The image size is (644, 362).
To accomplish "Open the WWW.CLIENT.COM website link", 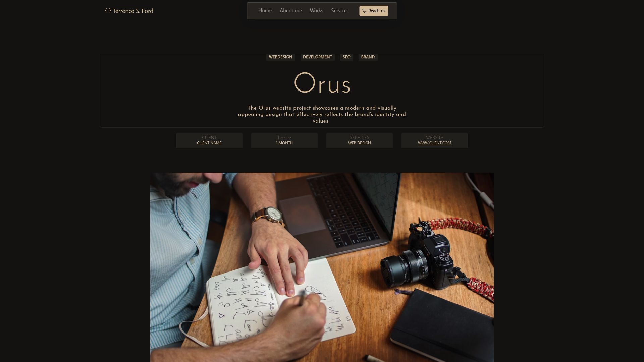I will coord(434,143).
